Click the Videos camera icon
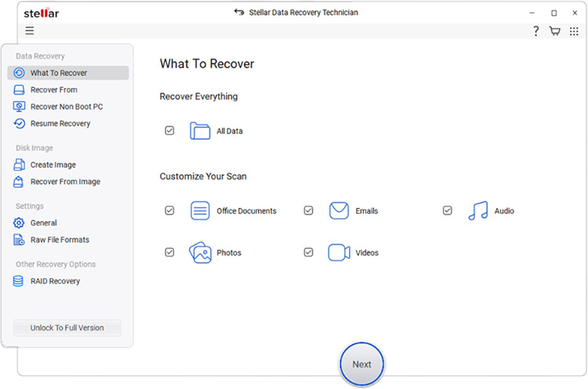The width and height of the screenshot is (588, 389). tap(339, 253)
